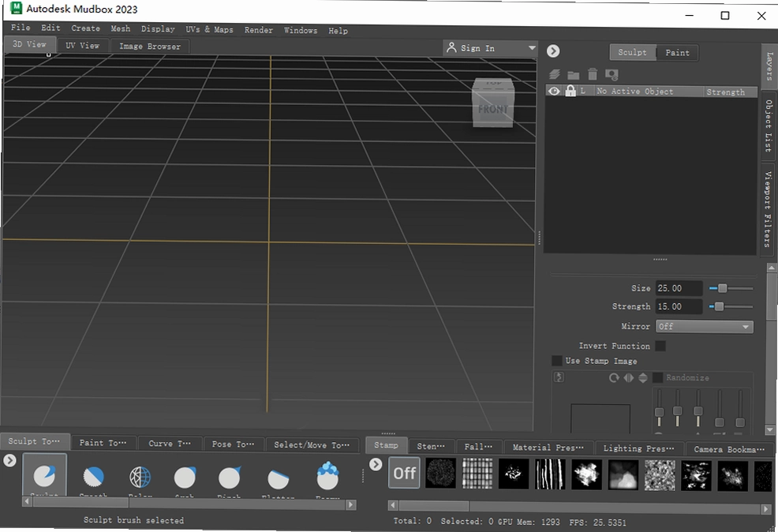Expand the arrow left of sculpt tools tray
The image size is (778, 532).
pos(10,460)
